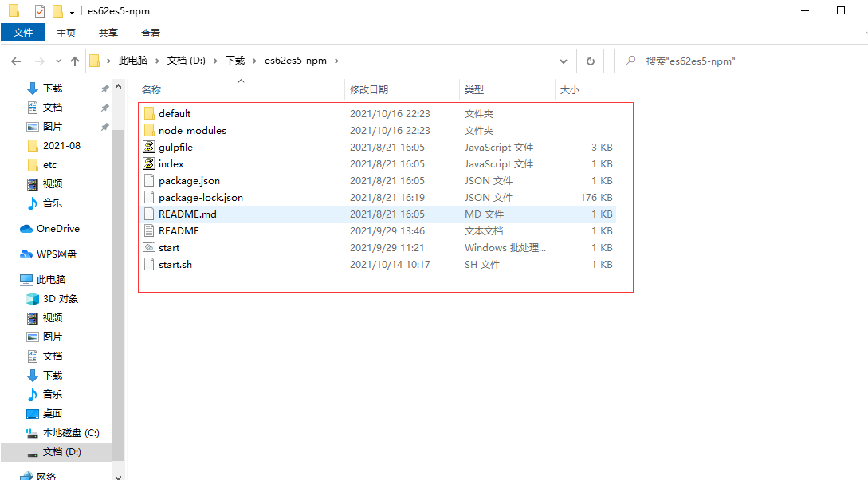Open the 文件 menu tab
The width and height of the screenshot is (868, 480).
click(x=23, y=33)
